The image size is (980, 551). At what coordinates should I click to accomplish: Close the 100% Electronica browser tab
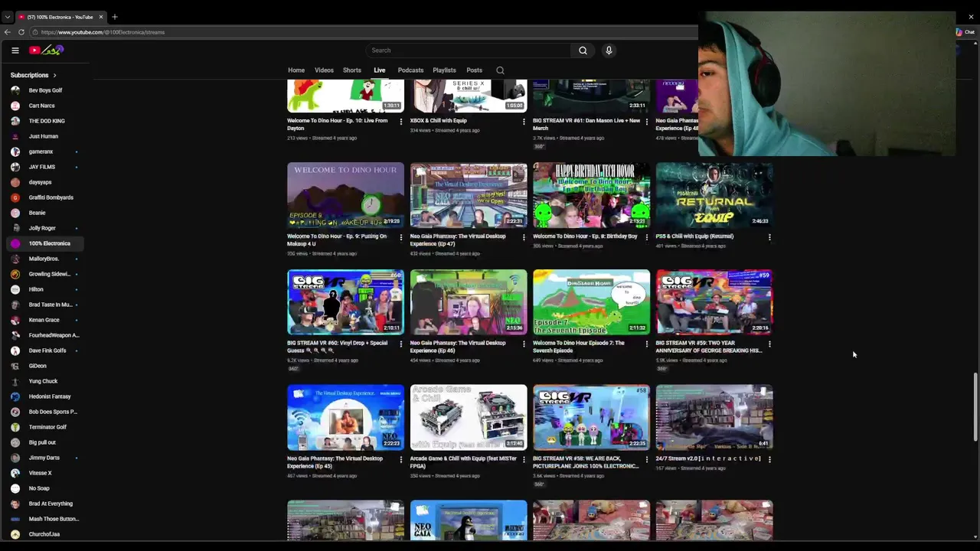[x=100, y=17]
